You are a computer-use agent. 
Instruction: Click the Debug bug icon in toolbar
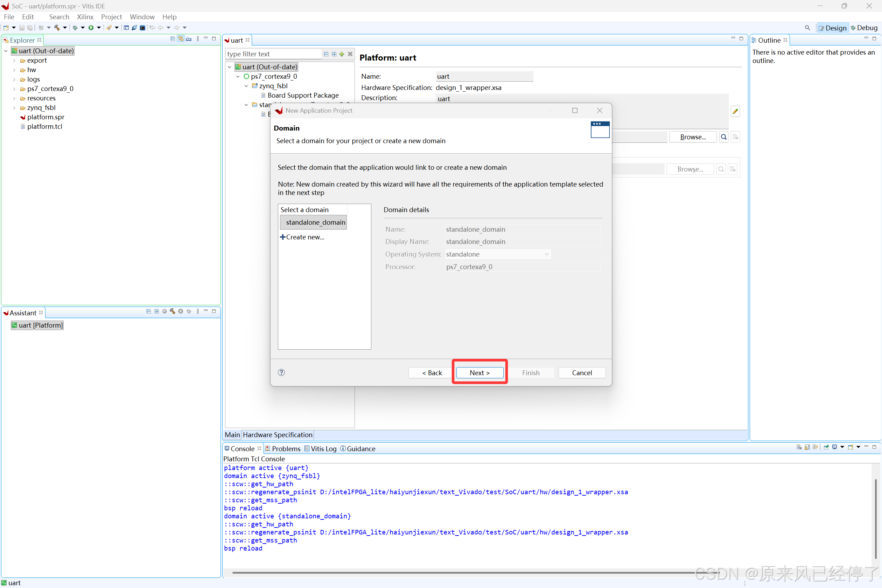click(75, 28)
